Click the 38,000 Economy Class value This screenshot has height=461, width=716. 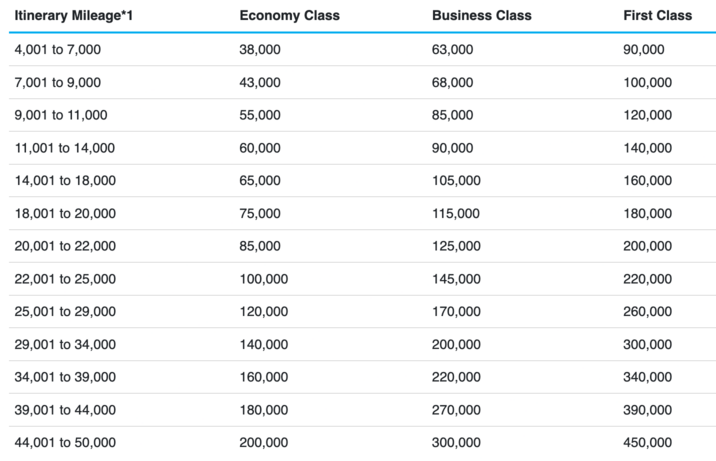click(260, 49)
